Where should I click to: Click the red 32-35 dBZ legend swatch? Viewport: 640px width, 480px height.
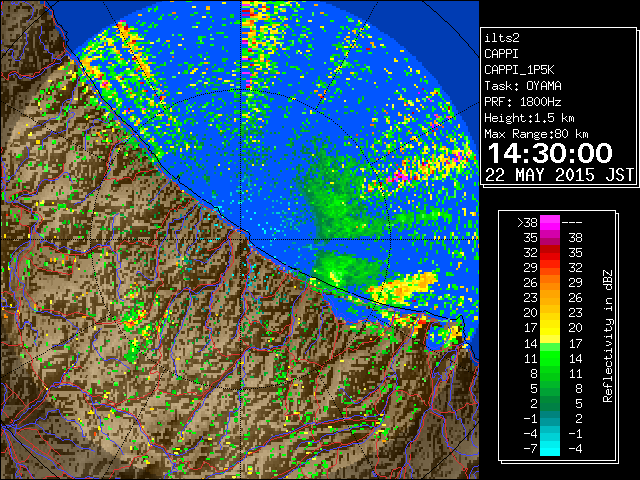pos(550,253)
